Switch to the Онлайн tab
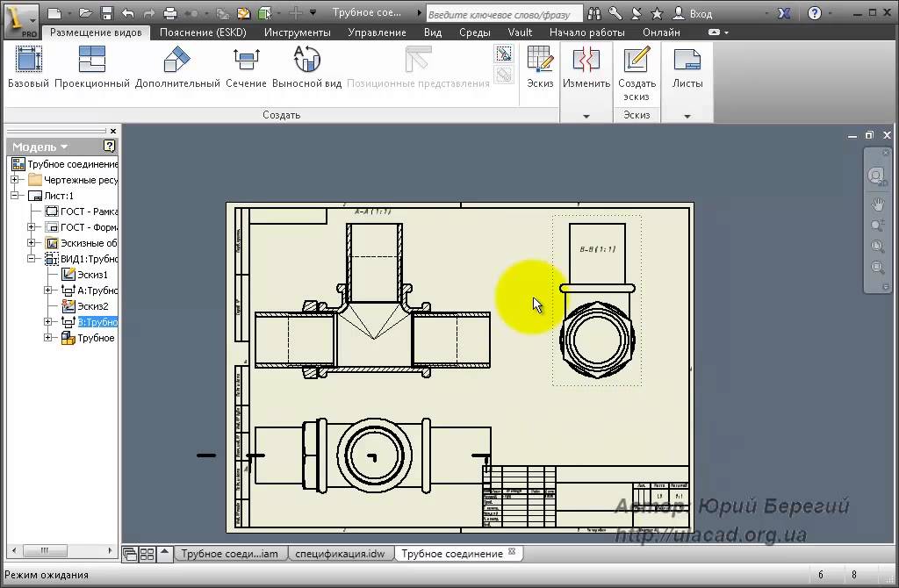Image resolution: width=899 pixels, height=588 pixels. point(661,32)
